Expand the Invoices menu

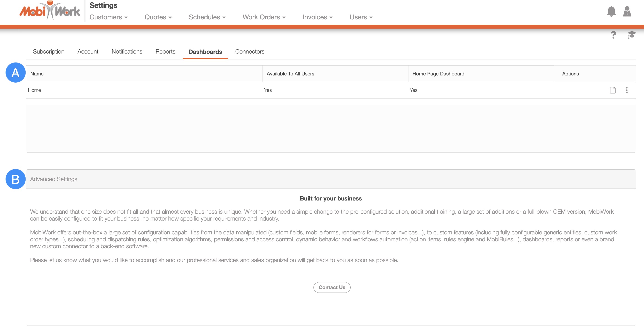pos(317,17)
